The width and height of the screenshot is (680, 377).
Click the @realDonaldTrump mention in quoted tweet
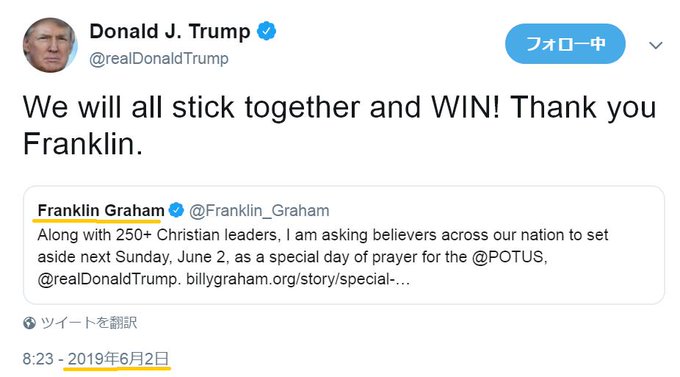point(107,279)
